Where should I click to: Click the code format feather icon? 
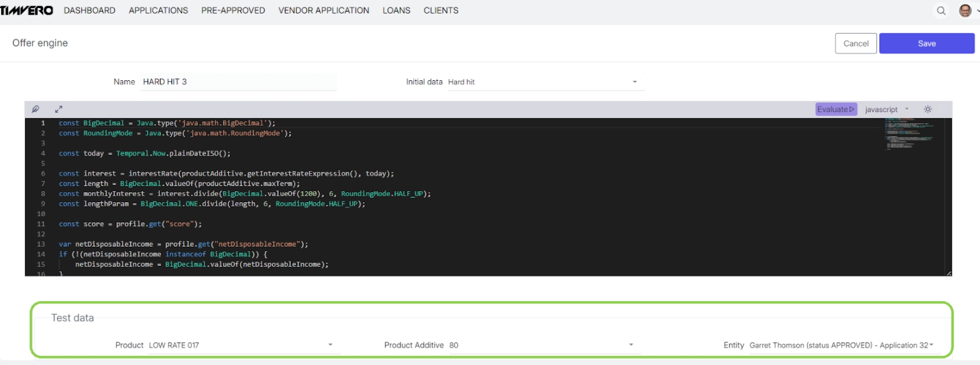(36, 109)
